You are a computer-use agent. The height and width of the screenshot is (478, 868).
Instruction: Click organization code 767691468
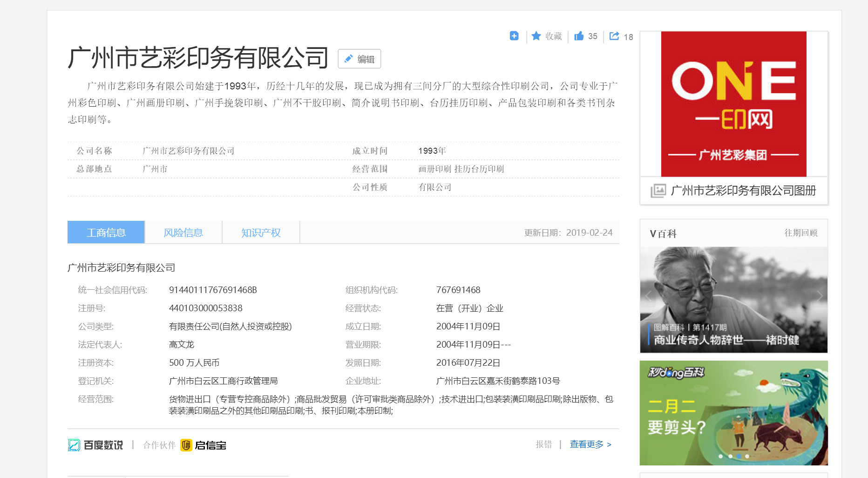click(x=458, y=290)
